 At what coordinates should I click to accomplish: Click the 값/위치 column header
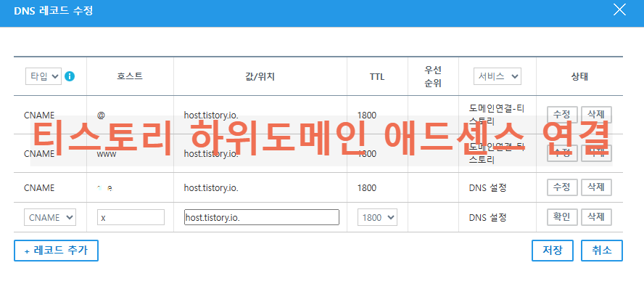[260, 76]
